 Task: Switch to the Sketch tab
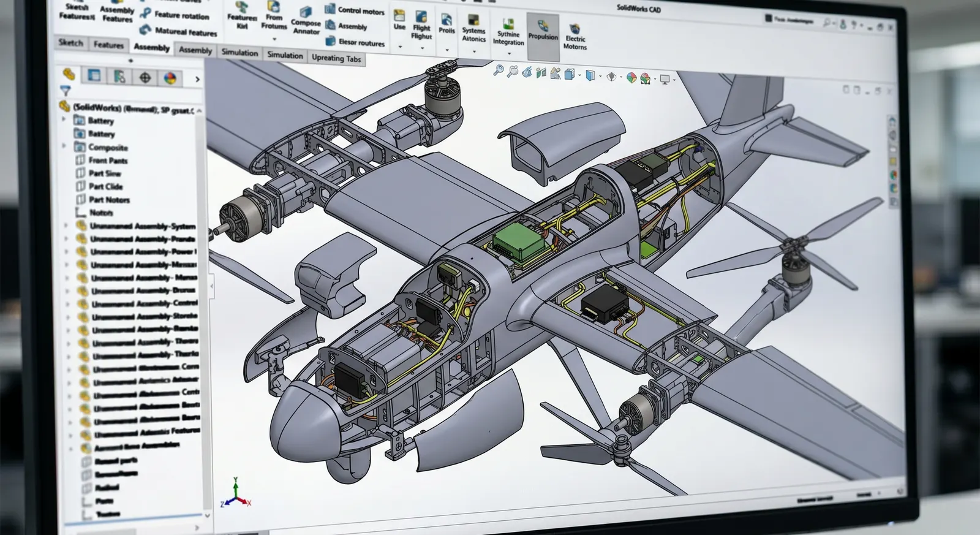pyautogui.click(x=70, y=43)
